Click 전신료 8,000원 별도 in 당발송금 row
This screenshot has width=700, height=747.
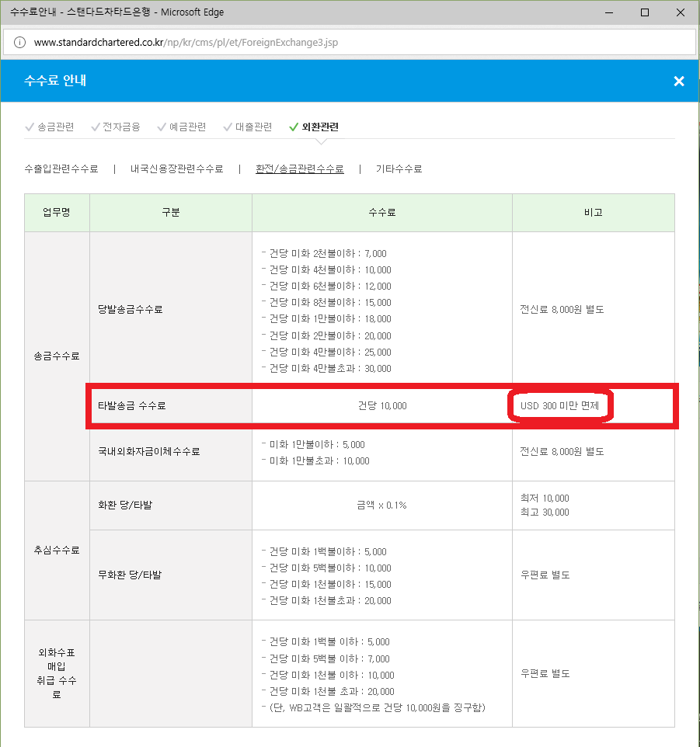click(x=562, y=310)
